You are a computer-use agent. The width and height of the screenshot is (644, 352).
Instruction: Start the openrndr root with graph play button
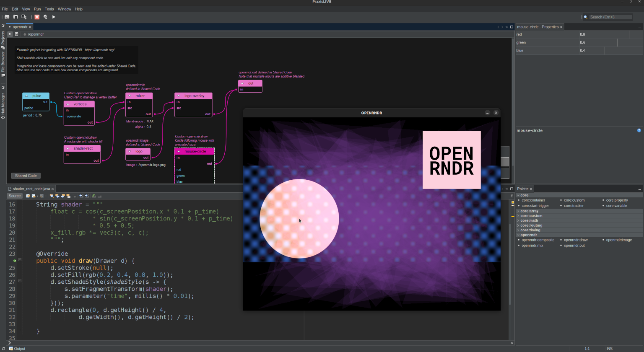[x=10, y=34]
